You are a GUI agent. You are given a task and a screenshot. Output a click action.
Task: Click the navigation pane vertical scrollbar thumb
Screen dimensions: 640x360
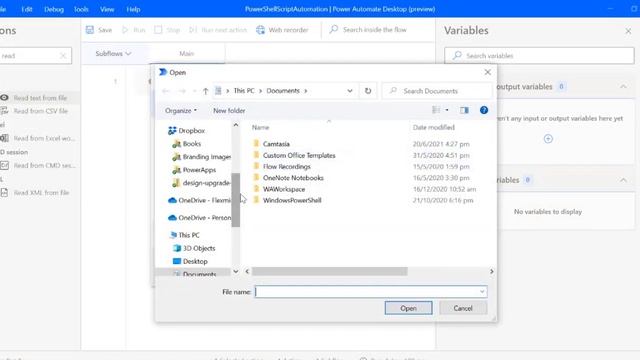pyautogui.click(x=236, y=200)
